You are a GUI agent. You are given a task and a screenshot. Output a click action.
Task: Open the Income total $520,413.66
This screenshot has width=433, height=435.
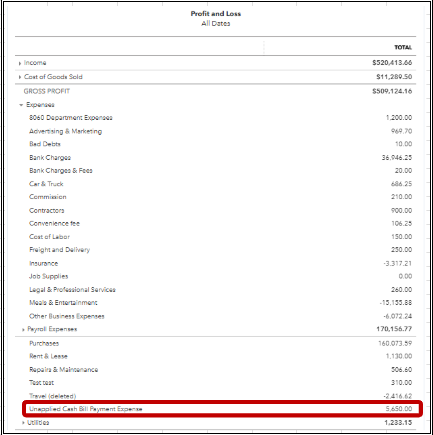pos(392,63)
